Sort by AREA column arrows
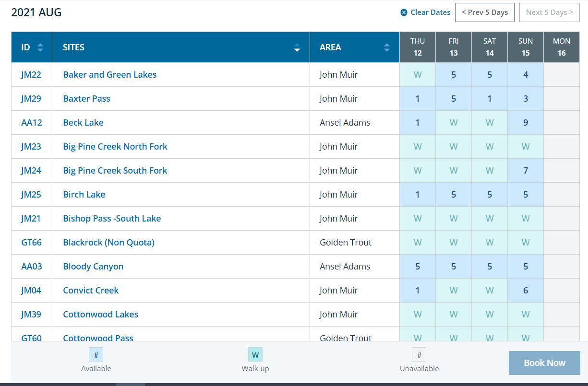 [387, 47]
